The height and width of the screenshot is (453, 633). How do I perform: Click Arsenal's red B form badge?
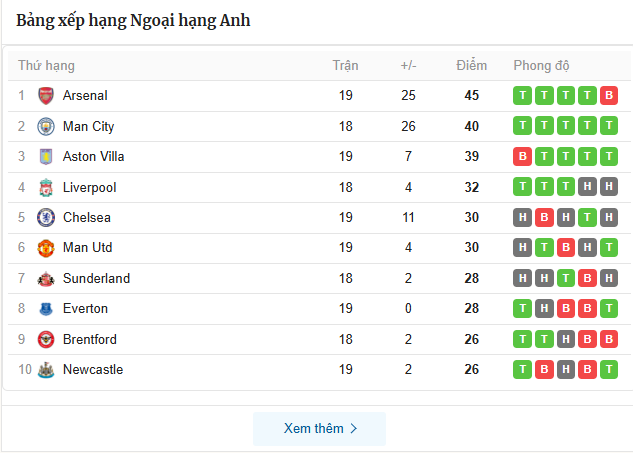coord(609,96)
